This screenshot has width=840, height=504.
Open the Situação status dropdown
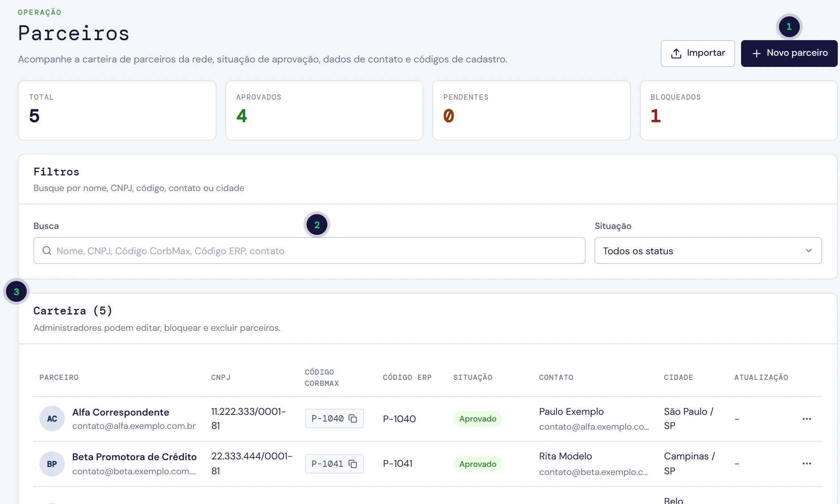tap(708, 251)
